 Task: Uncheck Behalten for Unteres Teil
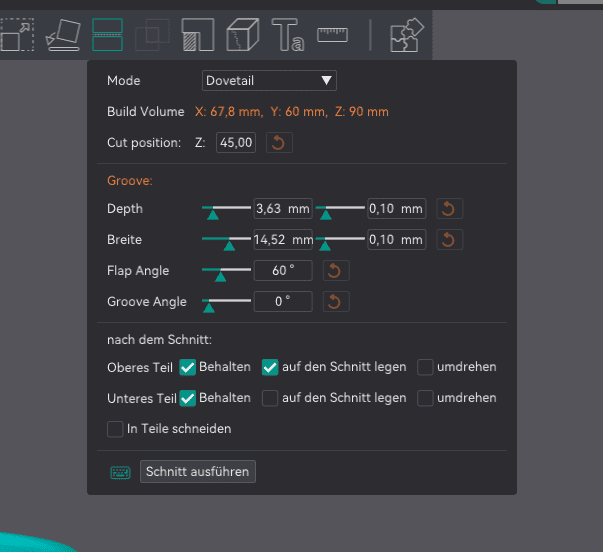188,398
